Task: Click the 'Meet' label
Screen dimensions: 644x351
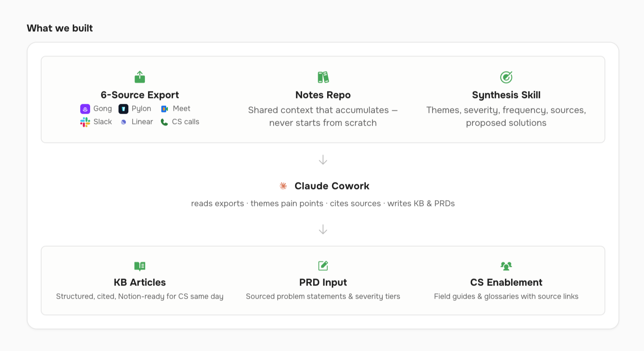Action: (x=181, y=108)
